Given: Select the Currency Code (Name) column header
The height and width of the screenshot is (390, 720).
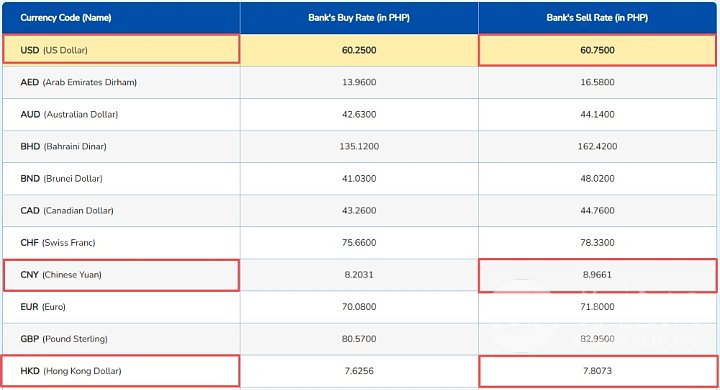Looking at the screenshot, I should 66,18.
